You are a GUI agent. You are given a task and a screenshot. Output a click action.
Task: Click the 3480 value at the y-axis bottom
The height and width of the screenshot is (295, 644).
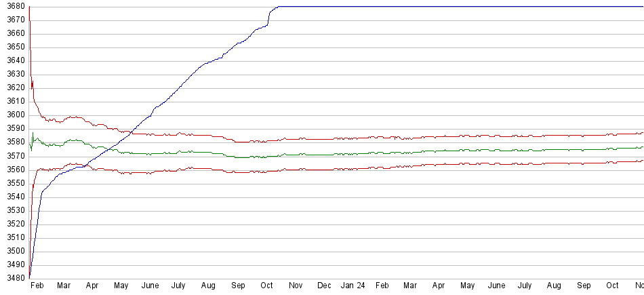point(14,278)
